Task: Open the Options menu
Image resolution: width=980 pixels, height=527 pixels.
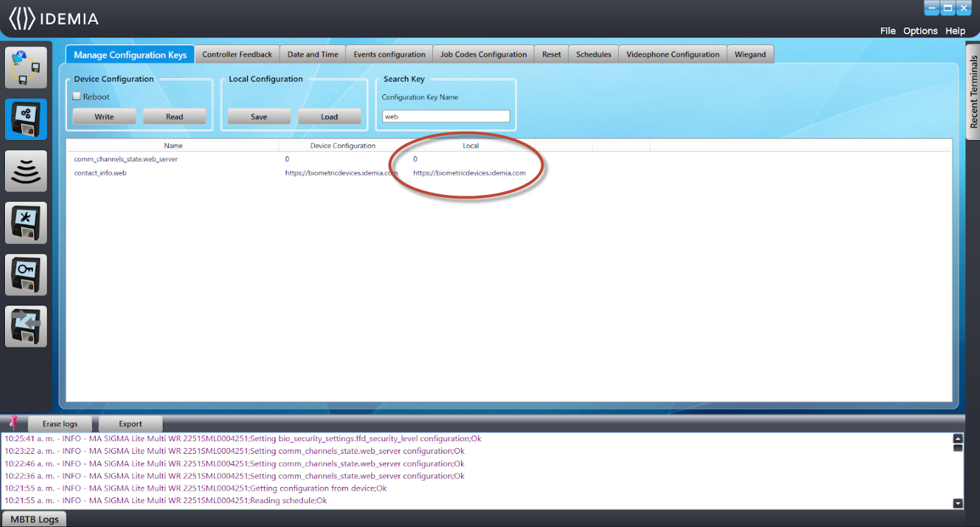Action: (x=920, y=31)
